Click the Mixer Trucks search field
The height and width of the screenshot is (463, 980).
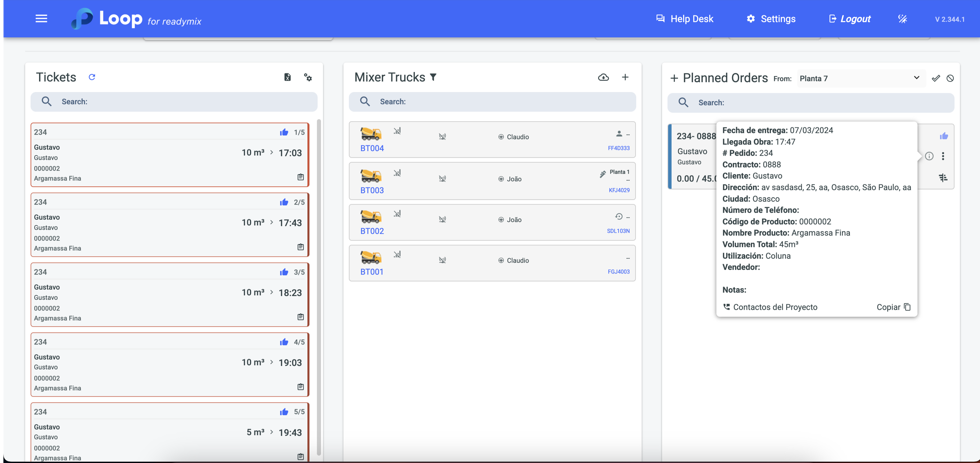tap(492, 101)
